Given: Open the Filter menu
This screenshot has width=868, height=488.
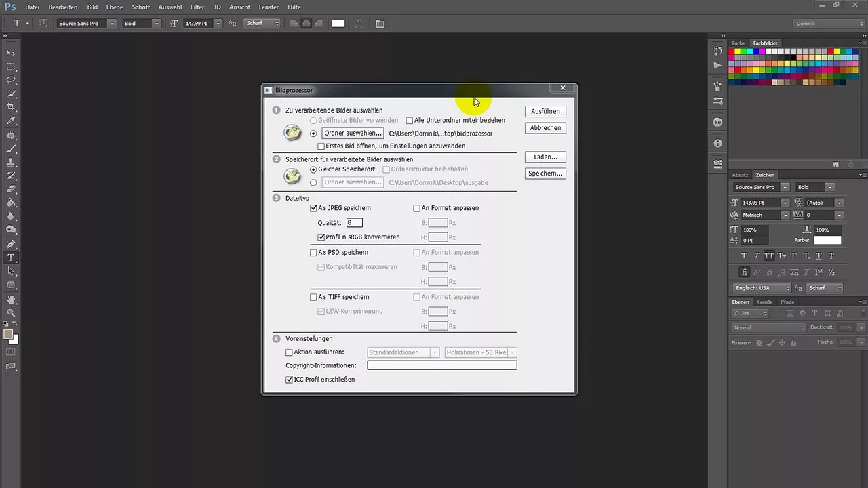Looking at the screenshot, I should click(x=197, y=7).
